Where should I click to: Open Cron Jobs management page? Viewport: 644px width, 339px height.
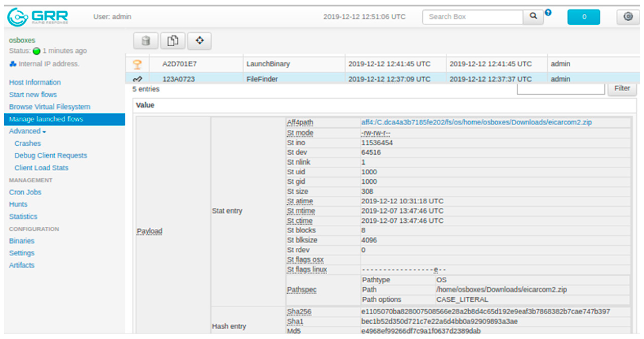(25, 192)
